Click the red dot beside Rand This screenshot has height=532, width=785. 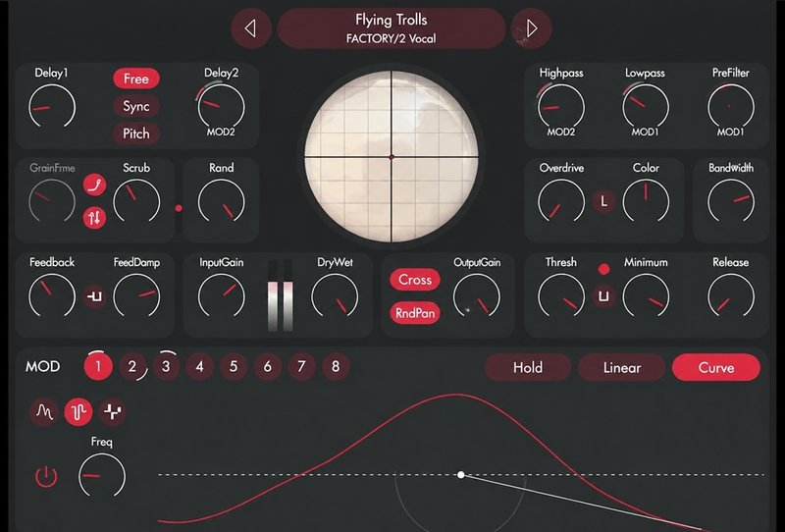click(x=179, y=208)
